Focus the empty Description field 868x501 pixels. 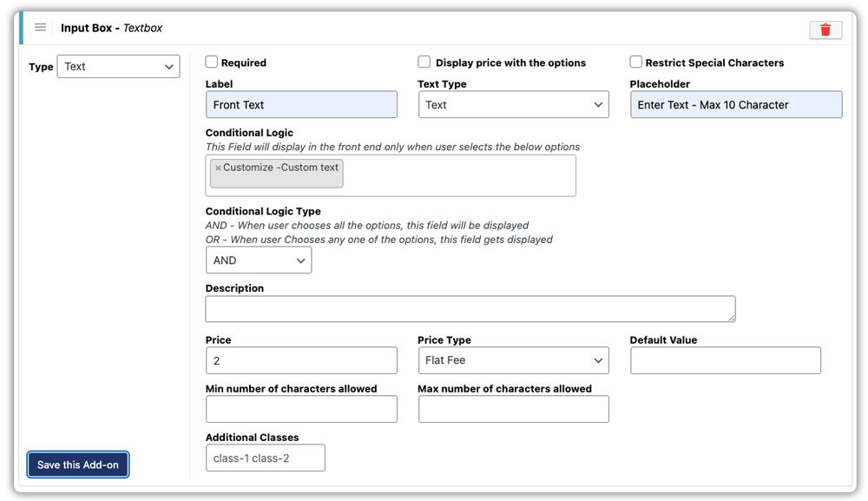(x=469, y=308)
